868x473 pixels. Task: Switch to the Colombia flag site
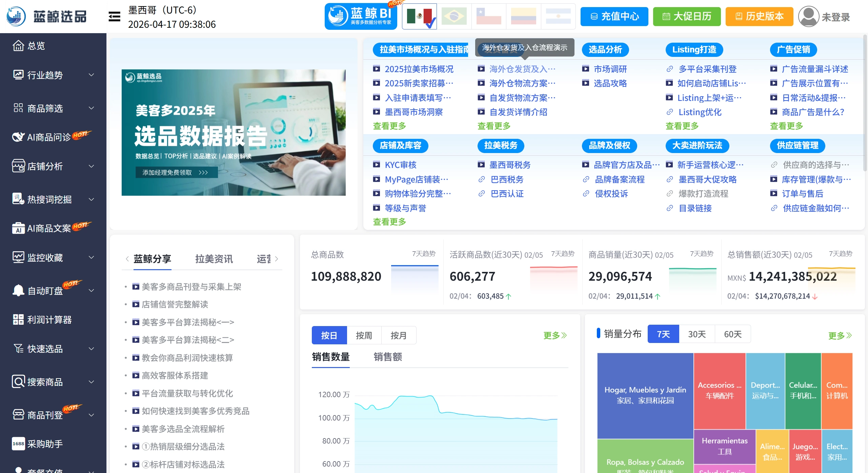[x=524, y=16]
